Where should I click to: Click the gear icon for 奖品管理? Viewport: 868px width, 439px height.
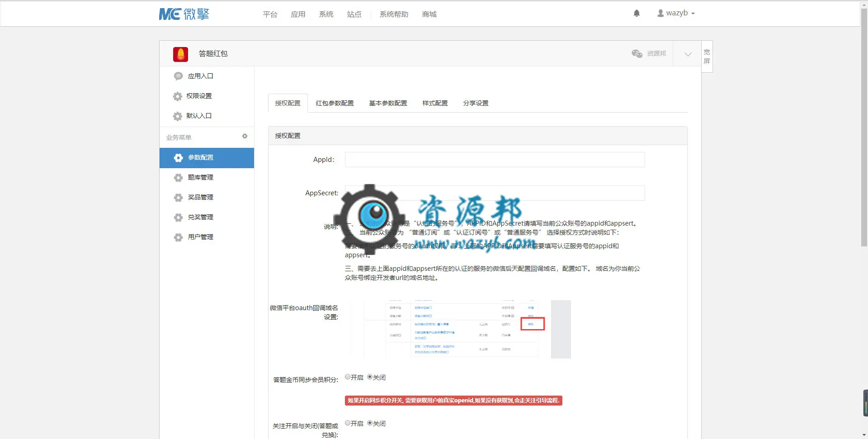pyautogui.click(x=178, y=197)
